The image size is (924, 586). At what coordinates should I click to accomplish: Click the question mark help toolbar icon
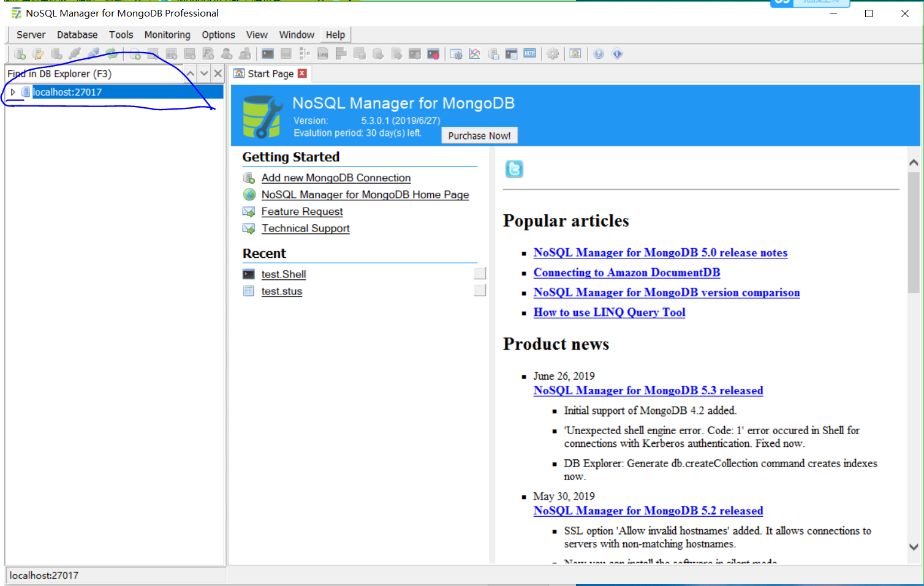click(x=599, y=54)
